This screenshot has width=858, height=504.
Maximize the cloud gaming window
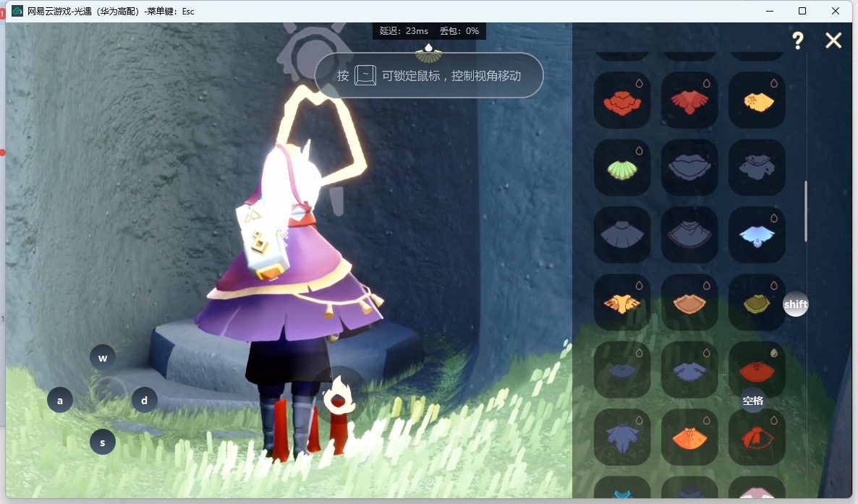(x=802, y=11)
